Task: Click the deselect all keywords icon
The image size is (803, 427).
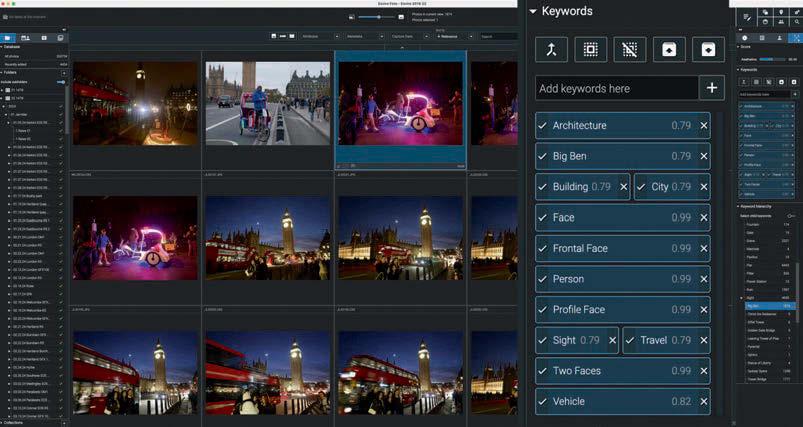Action: point(630,49)
